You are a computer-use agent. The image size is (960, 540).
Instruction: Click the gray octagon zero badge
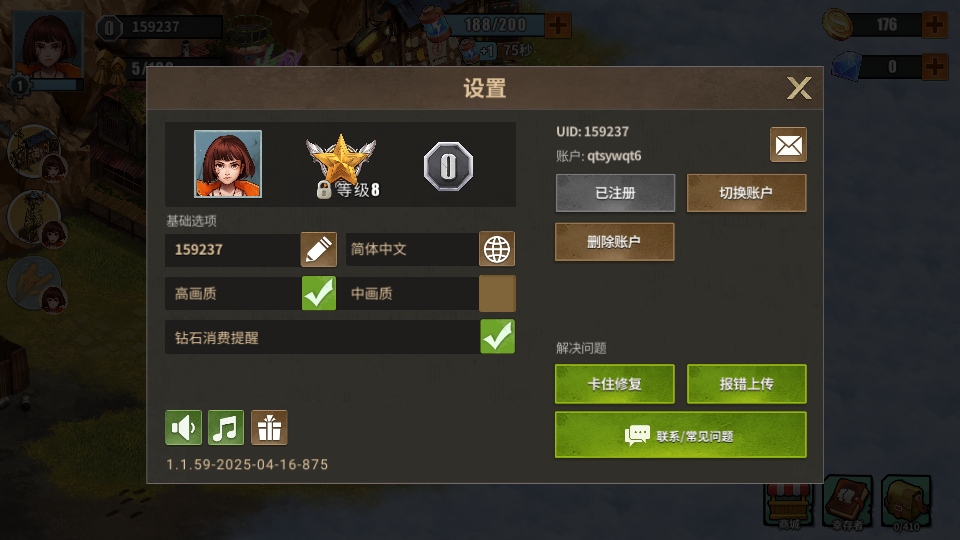tap(448, 166)
